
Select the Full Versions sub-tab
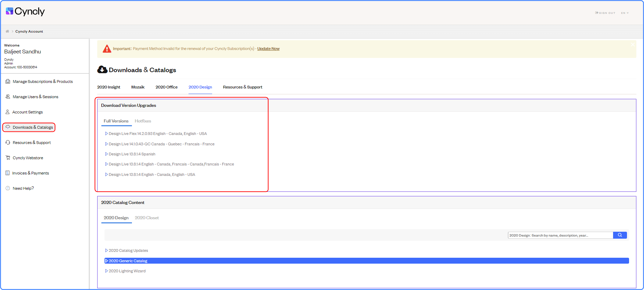116,121
